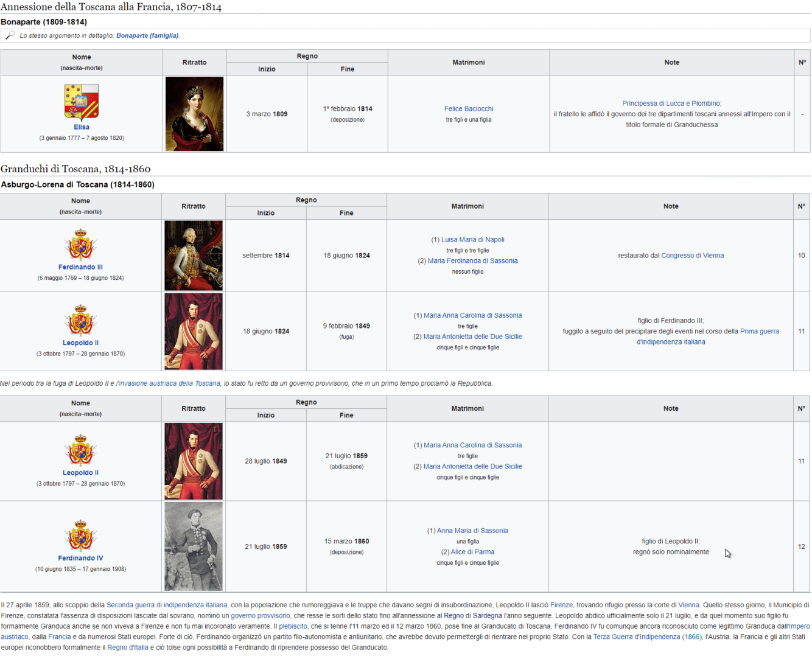812x656 pixels.
Task: Open Elisa Bonaparte's portrait image
Action: tap(194, 114)
